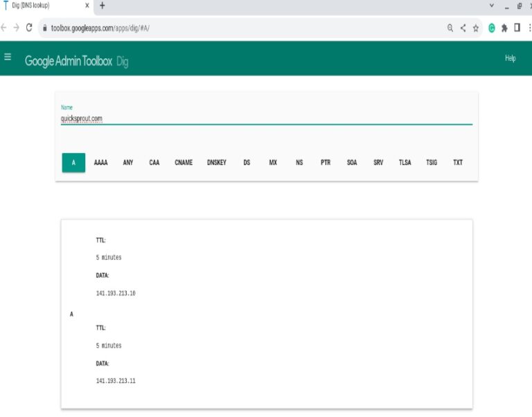Select the NS record type
This screenshot has width=532, height=417.
pyautogui.click(x=299, y=163)
